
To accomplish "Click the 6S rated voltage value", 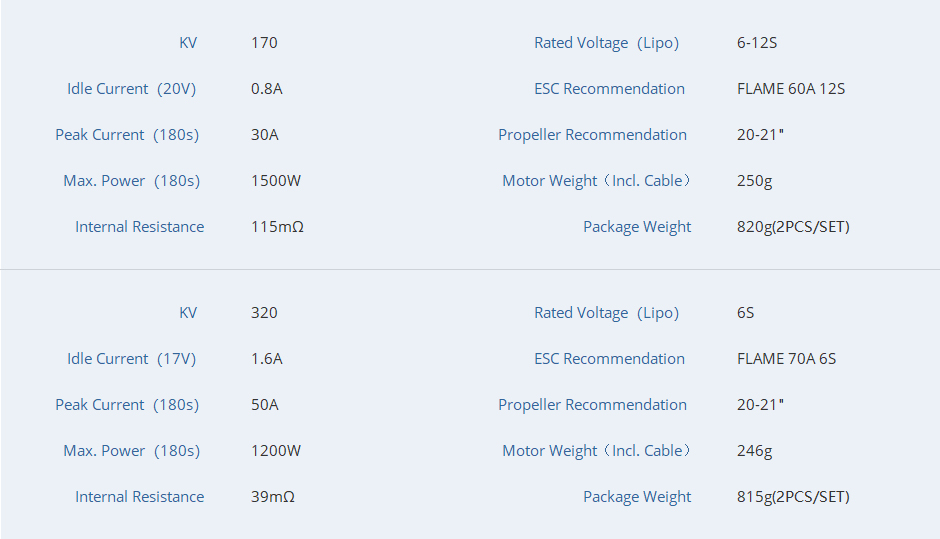I will 746,313.
